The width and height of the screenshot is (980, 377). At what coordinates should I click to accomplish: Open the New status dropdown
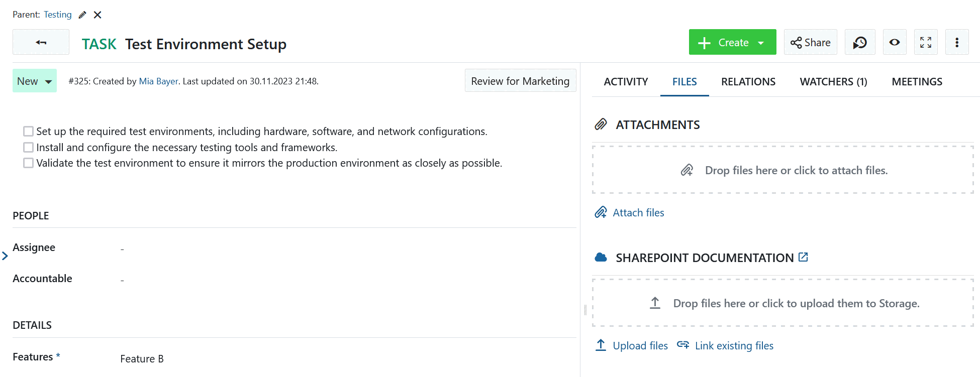pyautogui.click(x=35, y=81)
